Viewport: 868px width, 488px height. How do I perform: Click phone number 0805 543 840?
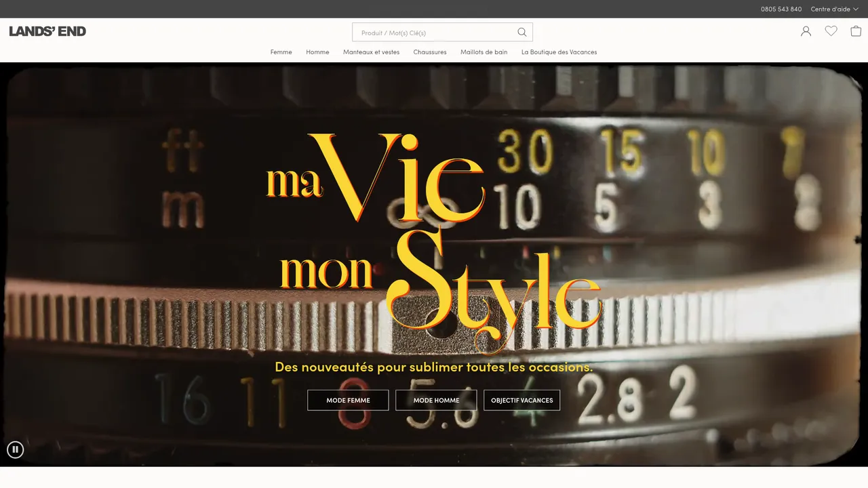781,9
